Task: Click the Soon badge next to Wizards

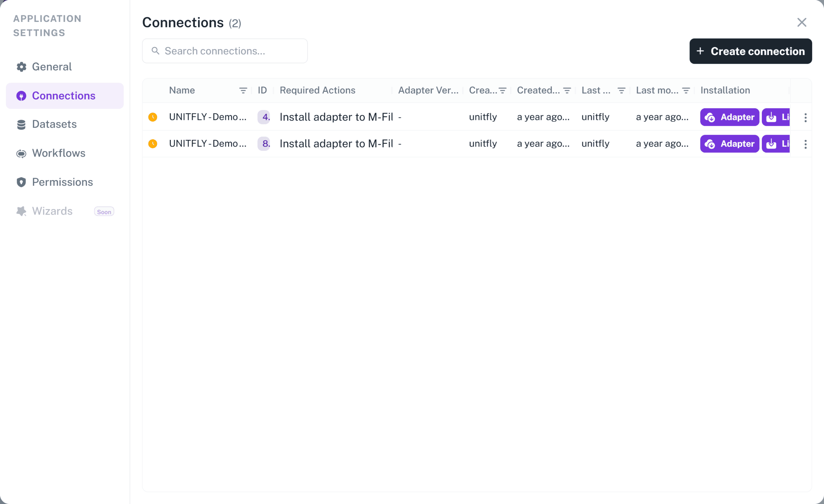Action: [104, 212]
